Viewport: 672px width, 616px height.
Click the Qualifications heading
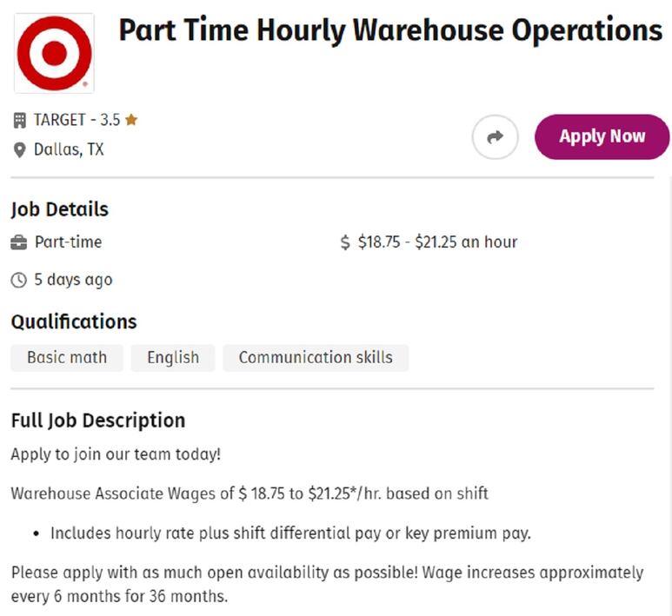tap(74, 322)
